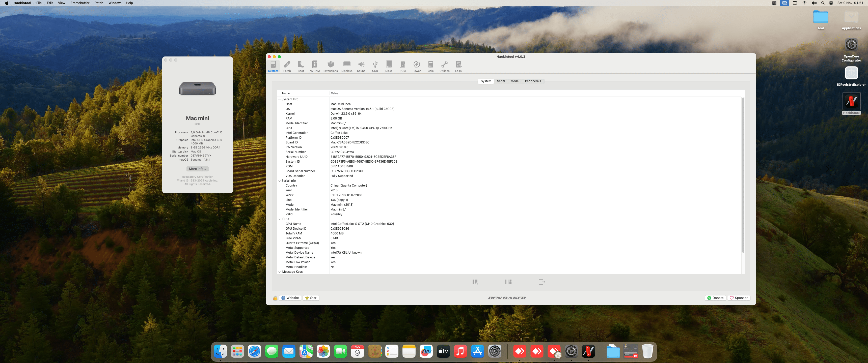
Task: Collapse the System Info group
Action: [279, 99]
